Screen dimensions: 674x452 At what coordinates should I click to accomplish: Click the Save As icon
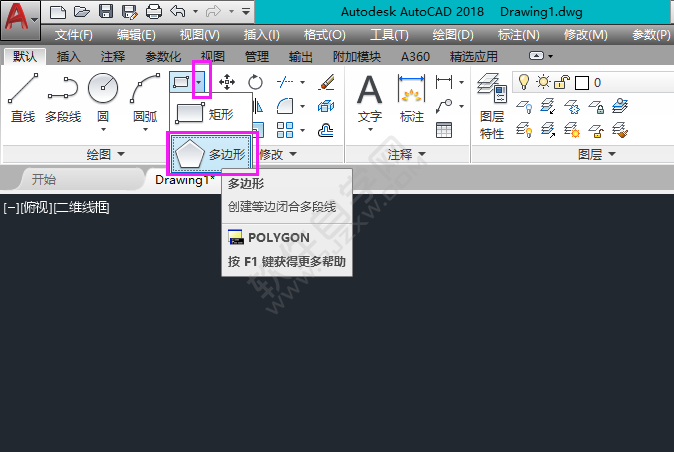129,12
